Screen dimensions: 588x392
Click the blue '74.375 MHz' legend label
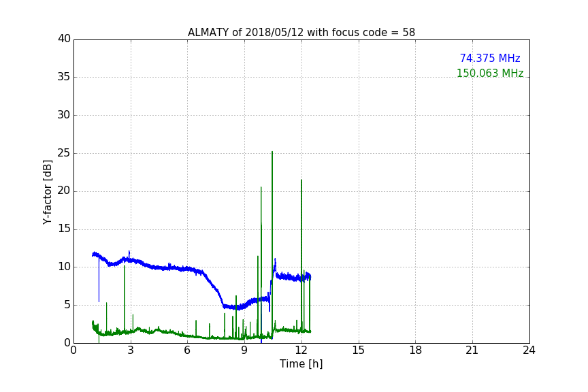click(490, 58)
